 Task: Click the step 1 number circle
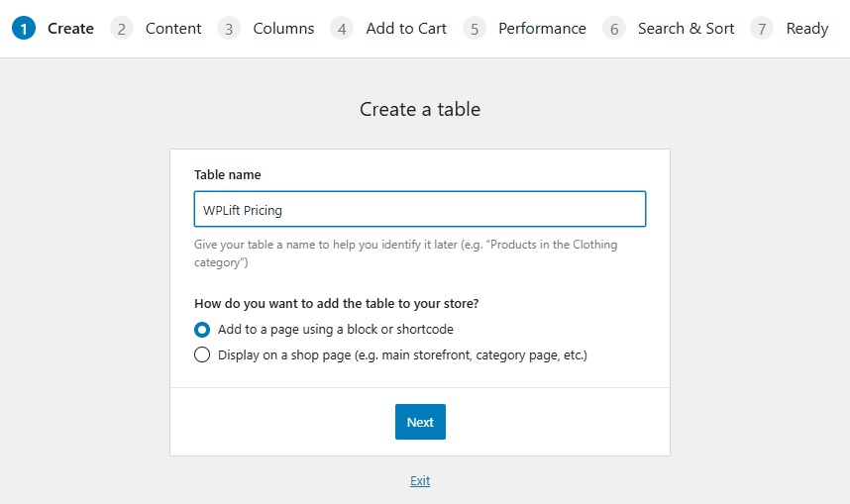tap(24, 29)
